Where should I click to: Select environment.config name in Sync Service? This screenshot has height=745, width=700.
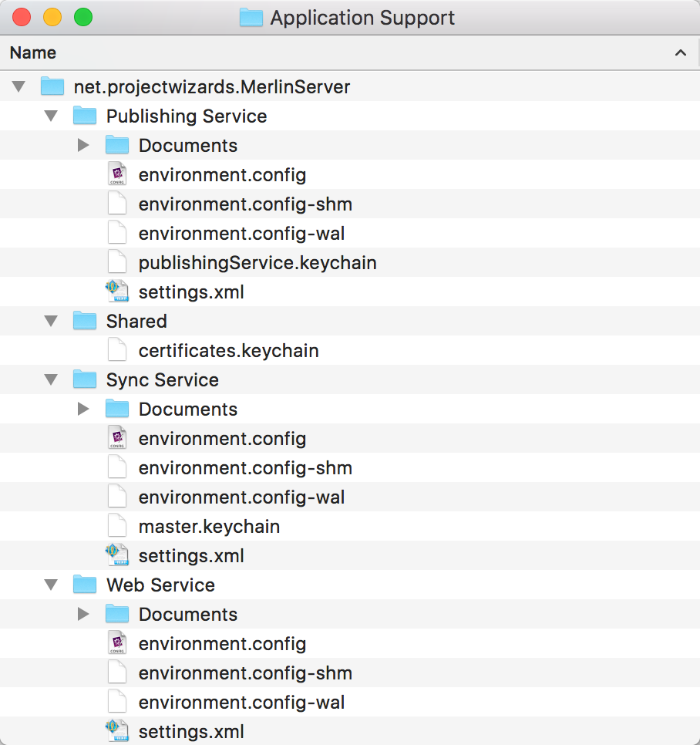tap(222, 439)
